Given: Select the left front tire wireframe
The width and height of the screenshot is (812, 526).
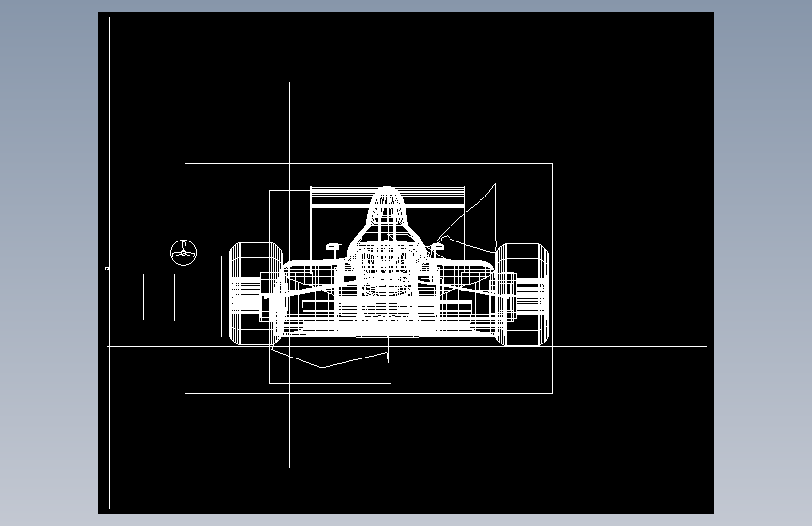Looking at the screenshot, I should pos(256,294).
